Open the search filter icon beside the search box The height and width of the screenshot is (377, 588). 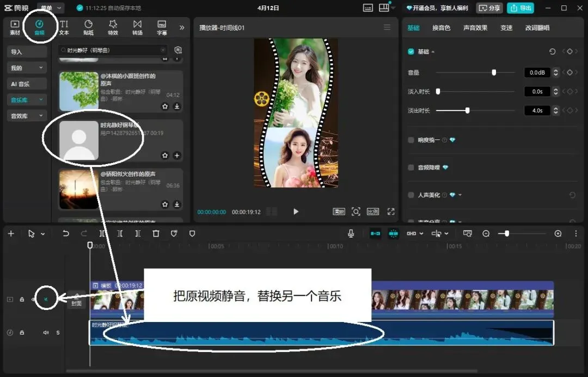[178, 50]
